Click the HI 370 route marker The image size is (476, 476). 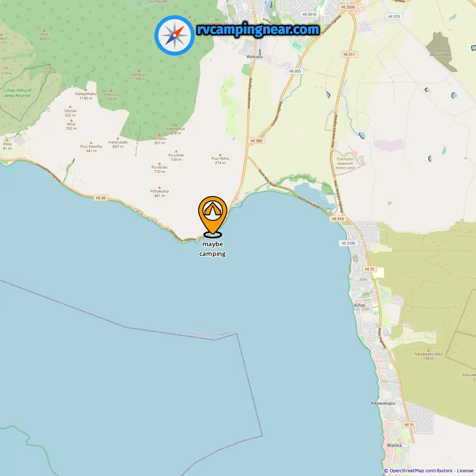tap(394, 16)
